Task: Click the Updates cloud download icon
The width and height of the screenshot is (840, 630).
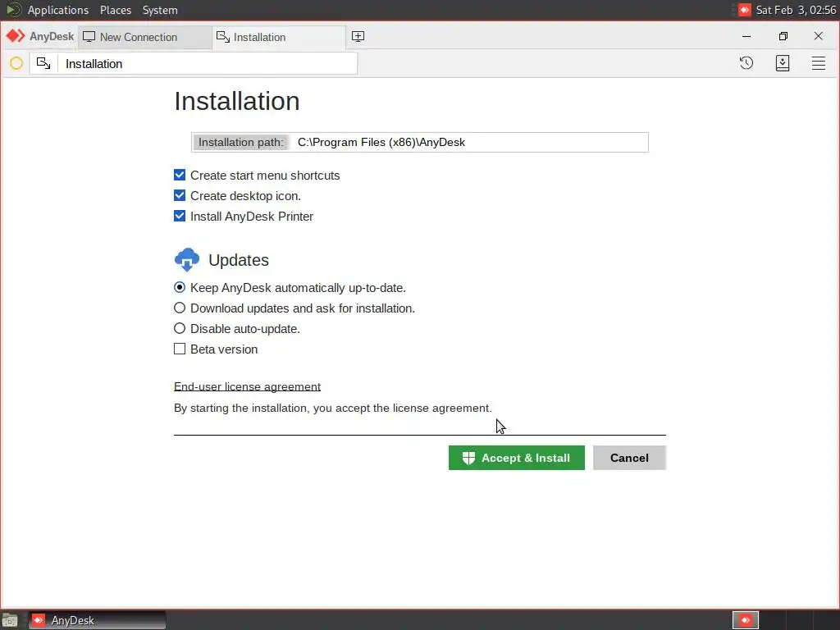Action: 187,260
